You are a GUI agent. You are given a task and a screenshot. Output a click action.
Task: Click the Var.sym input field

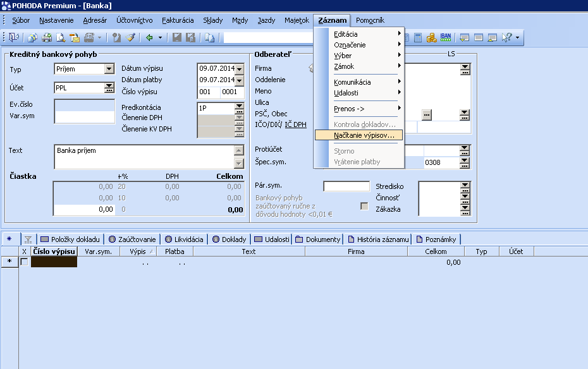point(85,118)
